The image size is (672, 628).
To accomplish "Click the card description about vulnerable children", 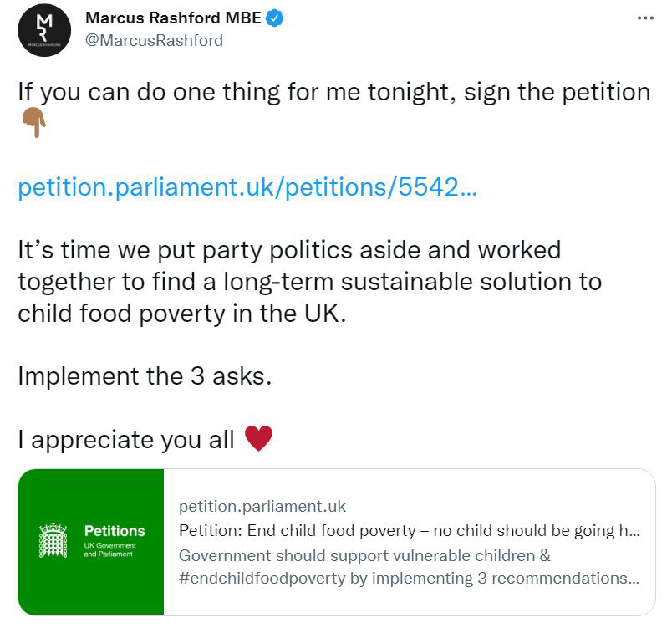I will tap(364, 555).
